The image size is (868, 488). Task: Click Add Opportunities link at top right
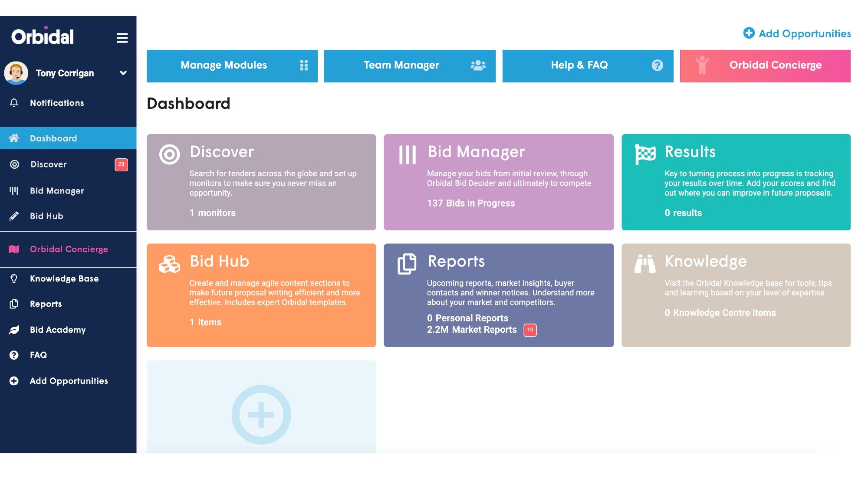point(797,33)
